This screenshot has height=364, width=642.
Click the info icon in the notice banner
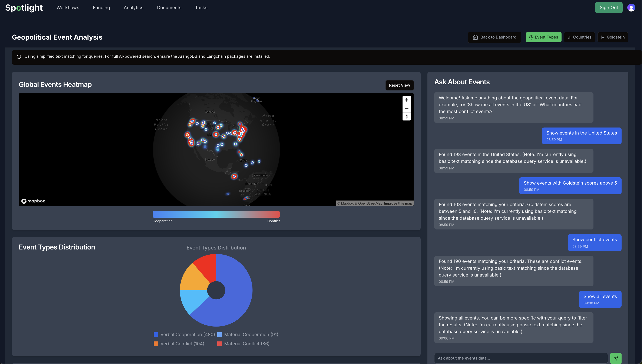click(x=19, y=57)
